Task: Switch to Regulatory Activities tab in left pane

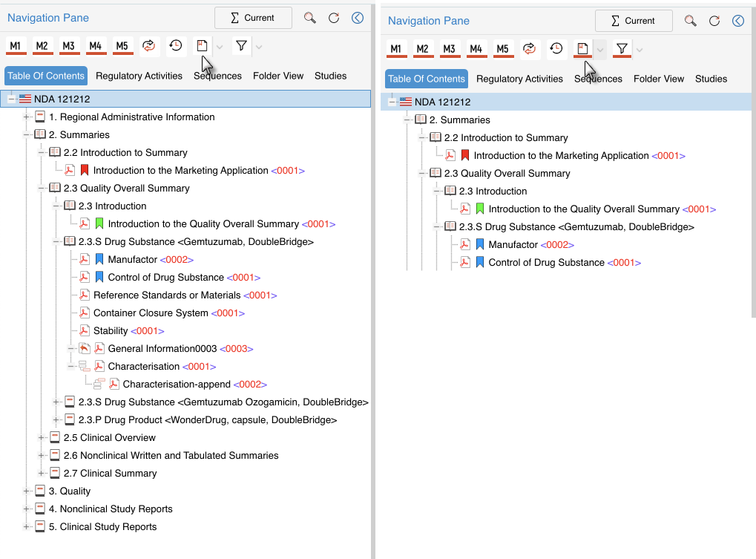Action: (139, 76)
